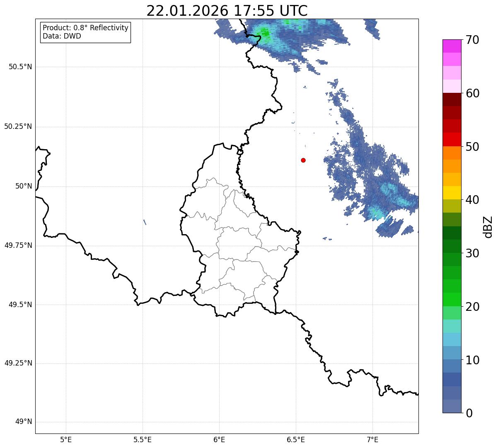Click the latitude label 49.75°N

tap(18, 245)
